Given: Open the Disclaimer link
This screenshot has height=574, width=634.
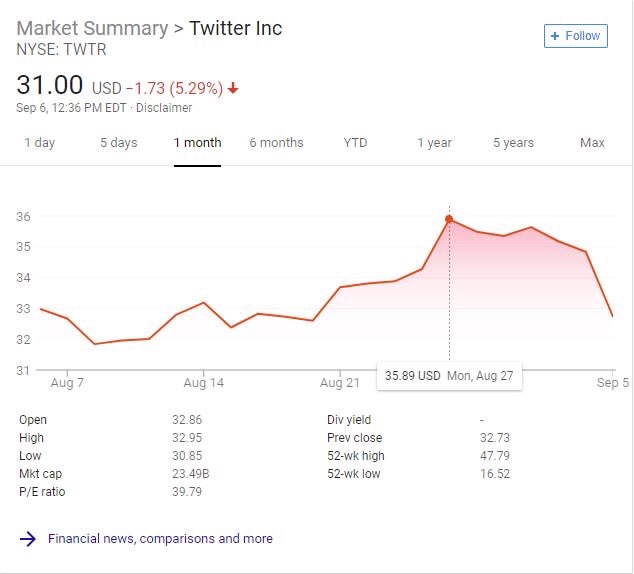Looking at the screenshot, I should pyautogui.click(x=164, y=108).
